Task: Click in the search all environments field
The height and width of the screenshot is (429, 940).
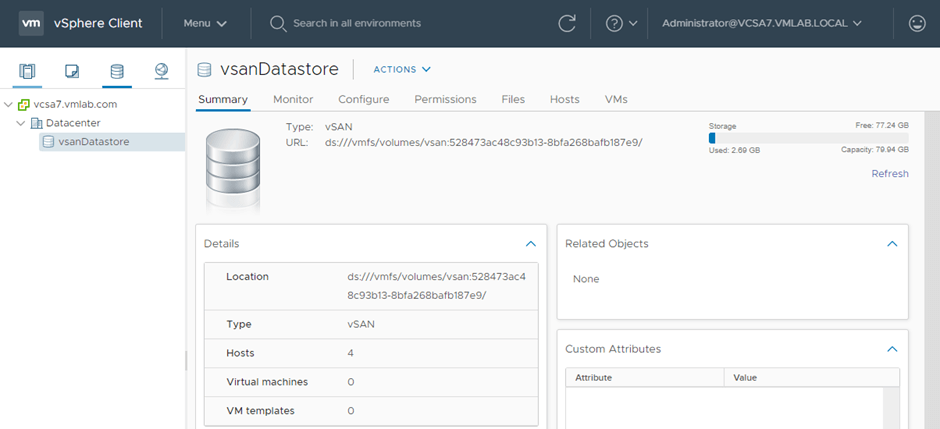Action: 357,23
